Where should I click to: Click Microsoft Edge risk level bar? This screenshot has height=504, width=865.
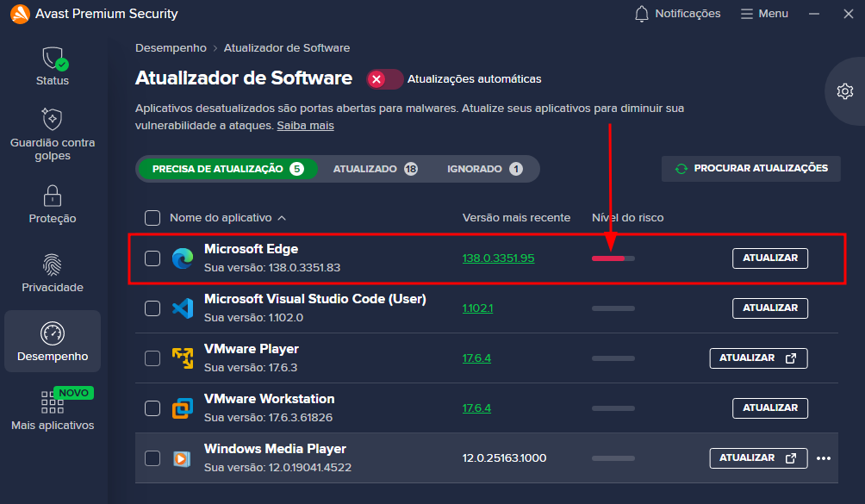click(613, 258)
